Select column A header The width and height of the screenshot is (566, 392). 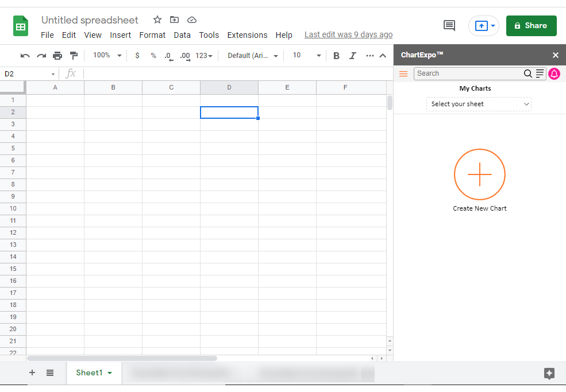(x=55, y=88)
